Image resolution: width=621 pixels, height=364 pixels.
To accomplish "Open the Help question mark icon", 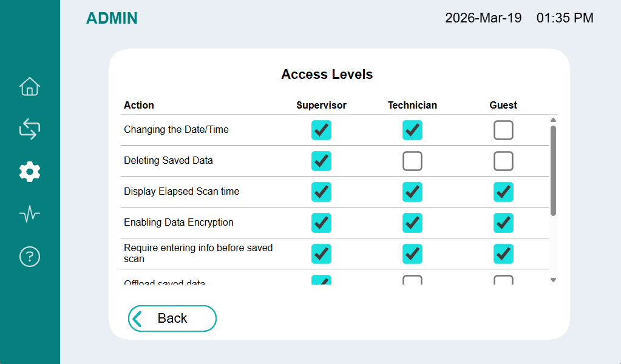I will (30, 257).
